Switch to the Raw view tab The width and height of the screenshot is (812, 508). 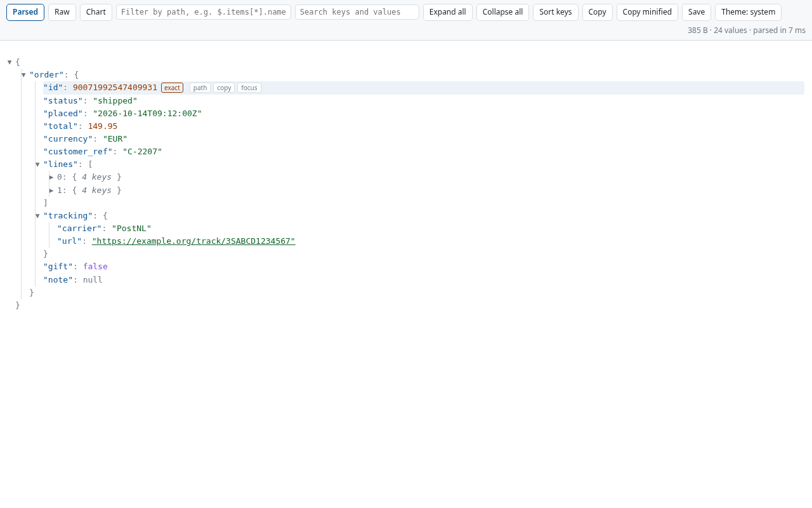(x=62, y=12)
